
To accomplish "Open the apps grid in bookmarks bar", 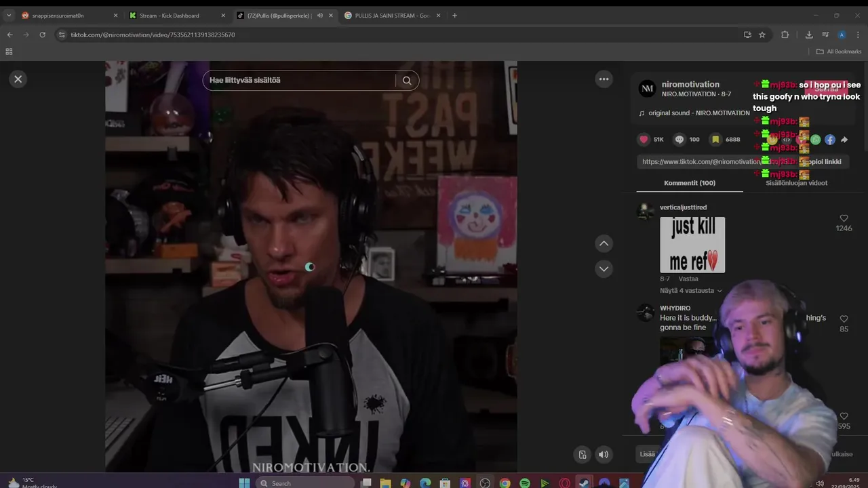I will point(9,52).
